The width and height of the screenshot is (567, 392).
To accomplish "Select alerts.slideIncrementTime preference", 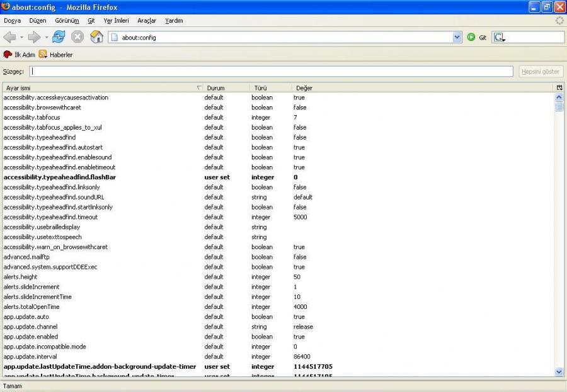I will [278, 297].
